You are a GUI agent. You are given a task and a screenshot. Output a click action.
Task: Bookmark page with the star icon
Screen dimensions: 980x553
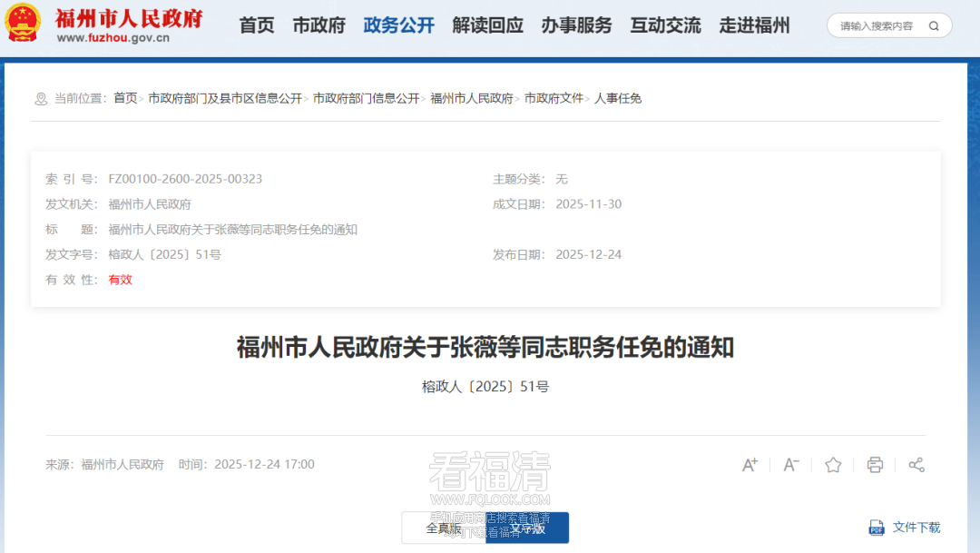(x=833, y=465)
